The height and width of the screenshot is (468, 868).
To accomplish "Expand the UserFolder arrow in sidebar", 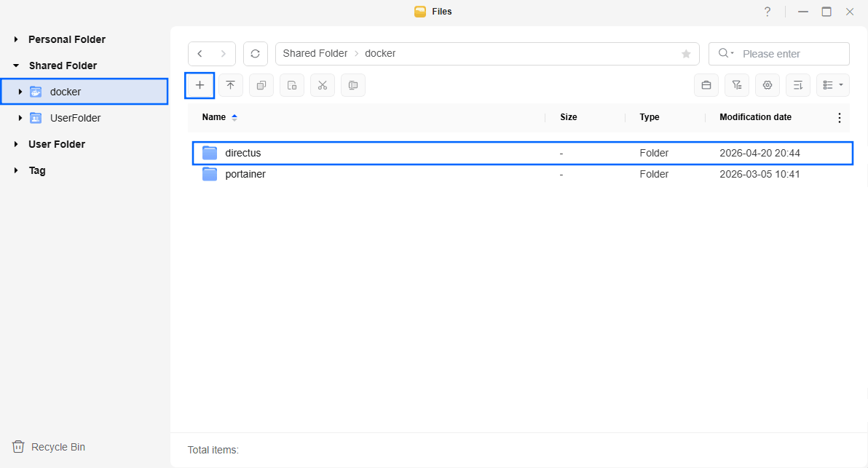I will [x=20, y=118].
